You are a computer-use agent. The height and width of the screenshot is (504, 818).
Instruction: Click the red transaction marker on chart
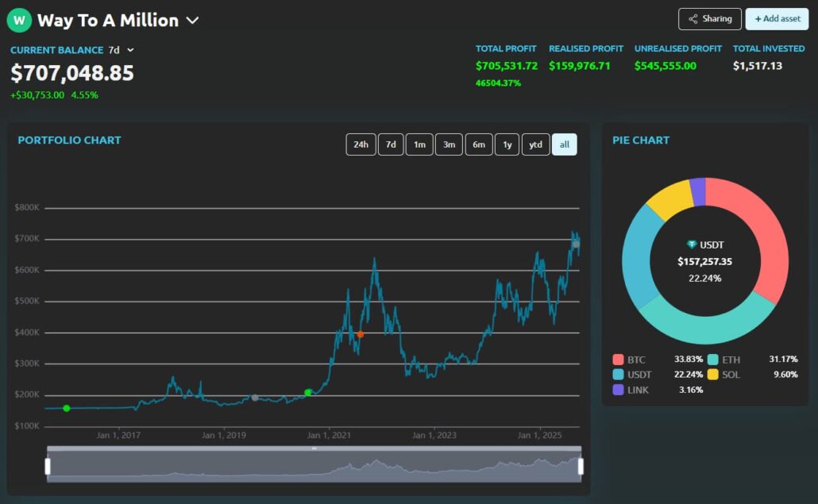(x=360, y=334)
